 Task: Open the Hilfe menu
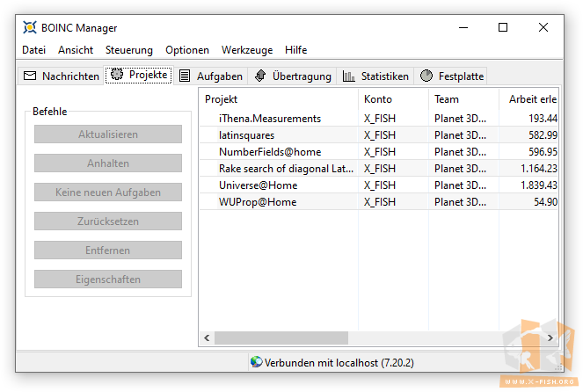point(296,50)
